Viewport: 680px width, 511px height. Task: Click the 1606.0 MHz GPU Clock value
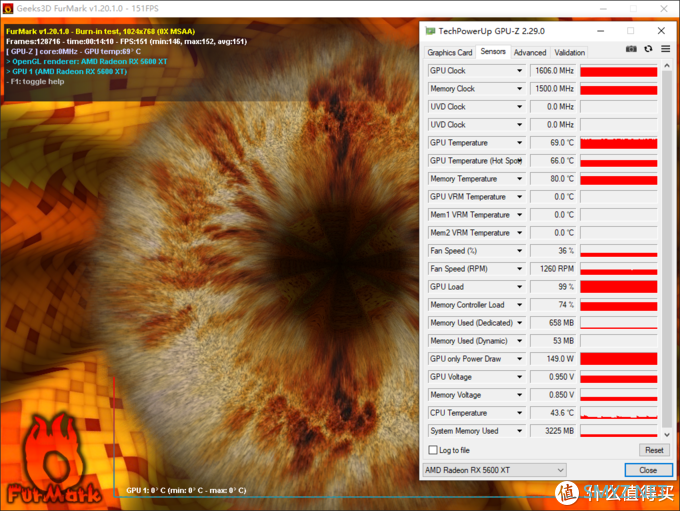pyautogui.click(x=553, y=71)
